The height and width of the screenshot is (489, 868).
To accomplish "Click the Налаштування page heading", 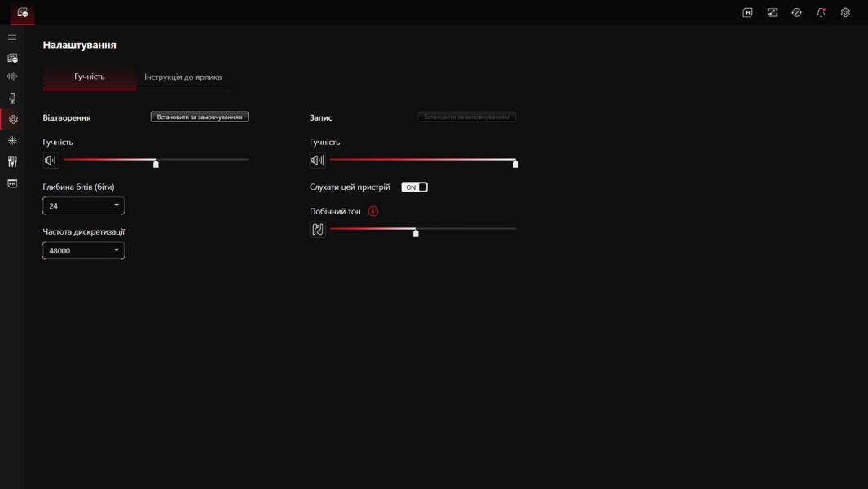I will point(80,45).
